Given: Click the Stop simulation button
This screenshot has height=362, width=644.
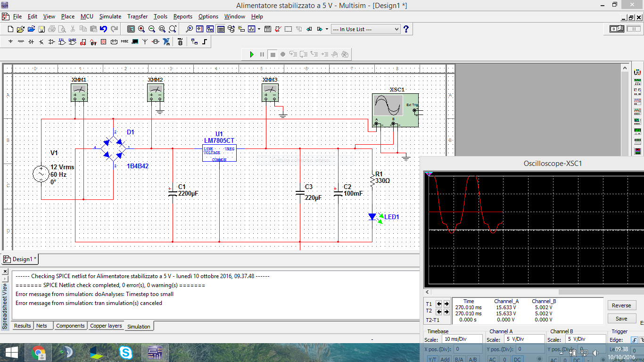Looking at the screenshot, I should 272,54.
